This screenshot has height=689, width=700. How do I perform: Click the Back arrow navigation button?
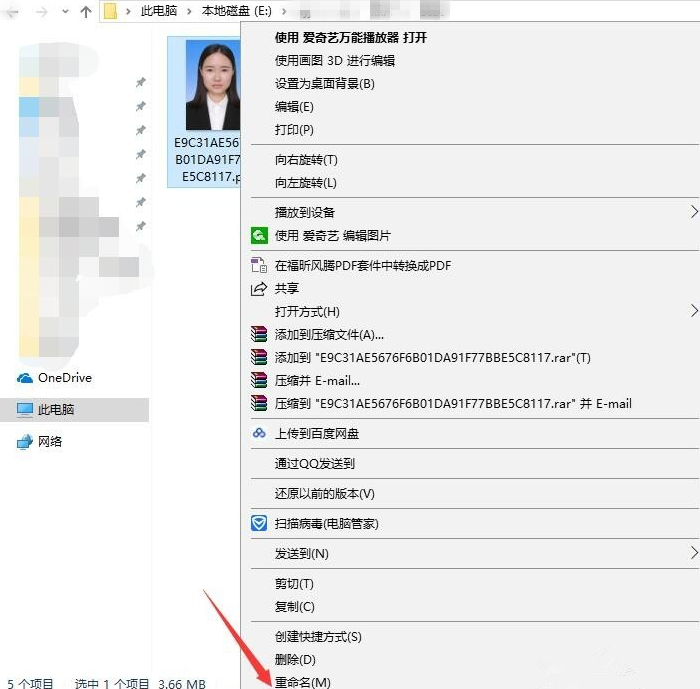(12, 12)
